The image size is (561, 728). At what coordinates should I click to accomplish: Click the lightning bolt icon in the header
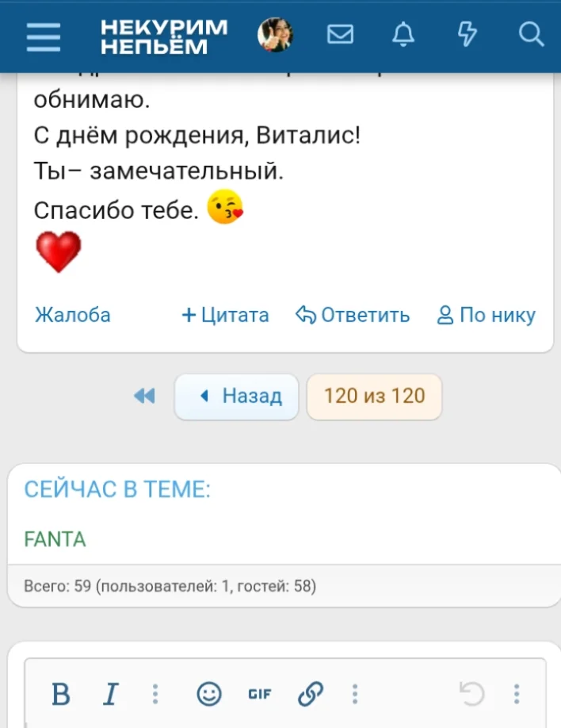coord(467,36)
